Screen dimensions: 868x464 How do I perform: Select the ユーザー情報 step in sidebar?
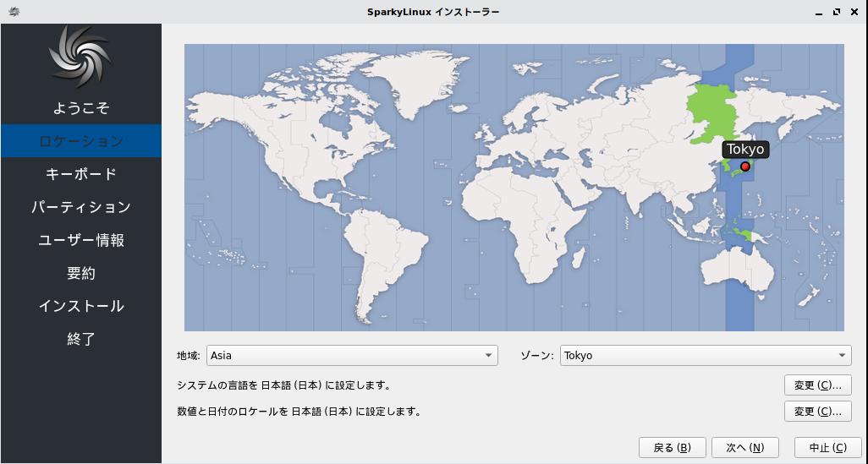pos(81,240)
